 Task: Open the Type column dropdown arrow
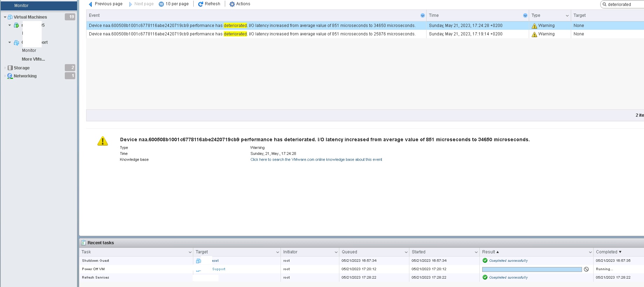[567, 15]
